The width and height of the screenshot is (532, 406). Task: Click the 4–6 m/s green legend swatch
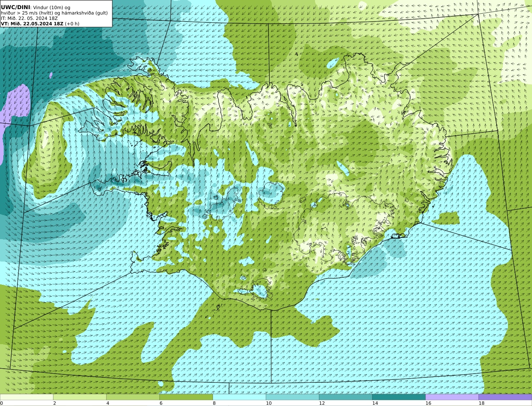click(x=133, y=397)
